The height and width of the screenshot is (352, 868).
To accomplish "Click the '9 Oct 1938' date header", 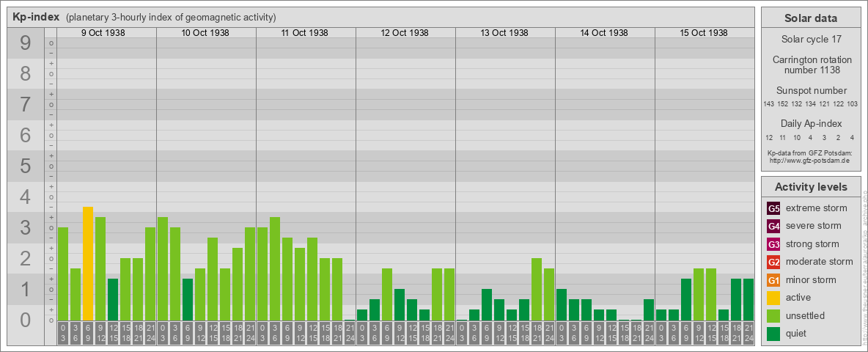I will pyautogui.click(x=103, y=33).
